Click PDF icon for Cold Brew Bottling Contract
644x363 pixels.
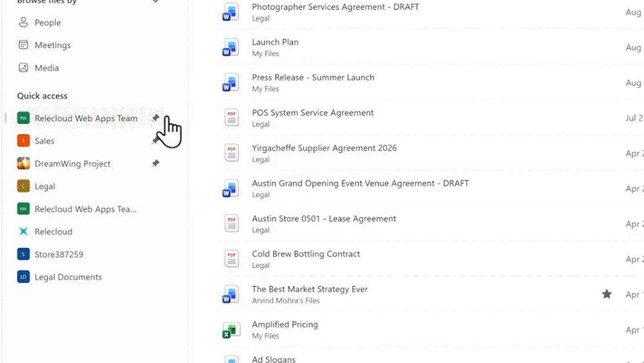(232, 259)
